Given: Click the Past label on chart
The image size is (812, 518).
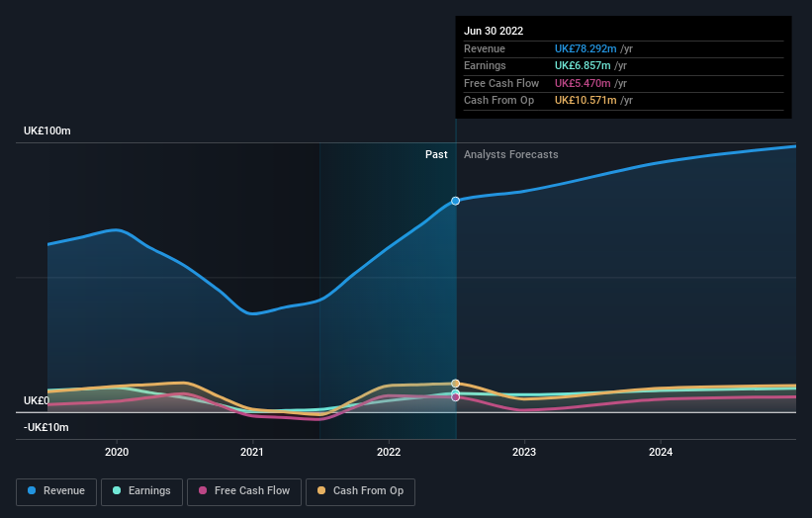Looking at the screenshot, I should [x=436, y=154].
